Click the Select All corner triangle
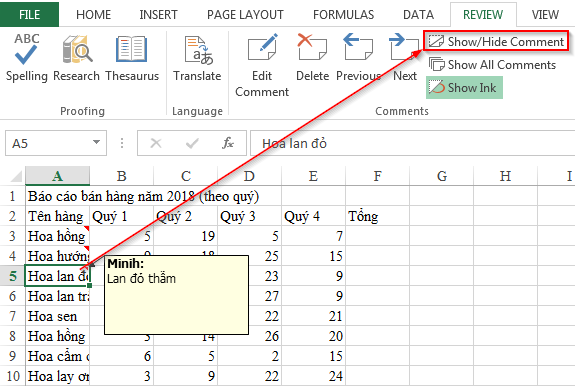 pyautogui.click(x=16, y=176)
